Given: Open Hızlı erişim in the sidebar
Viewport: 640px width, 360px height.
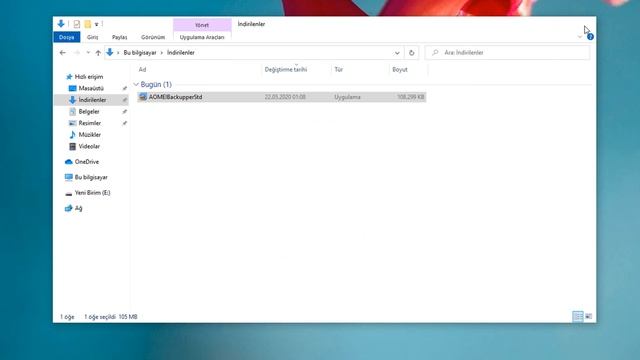Looking at the screenshot, I should (x=89, y=77).
